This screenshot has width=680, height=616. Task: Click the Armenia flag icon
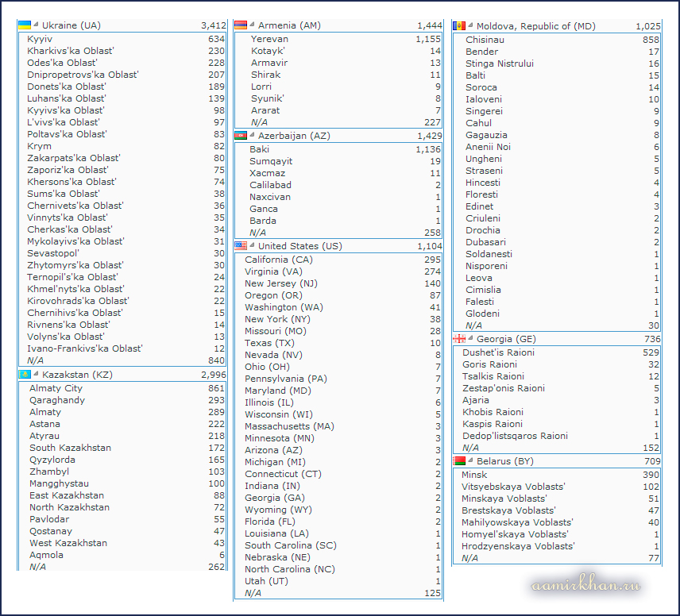pos(241,25)
